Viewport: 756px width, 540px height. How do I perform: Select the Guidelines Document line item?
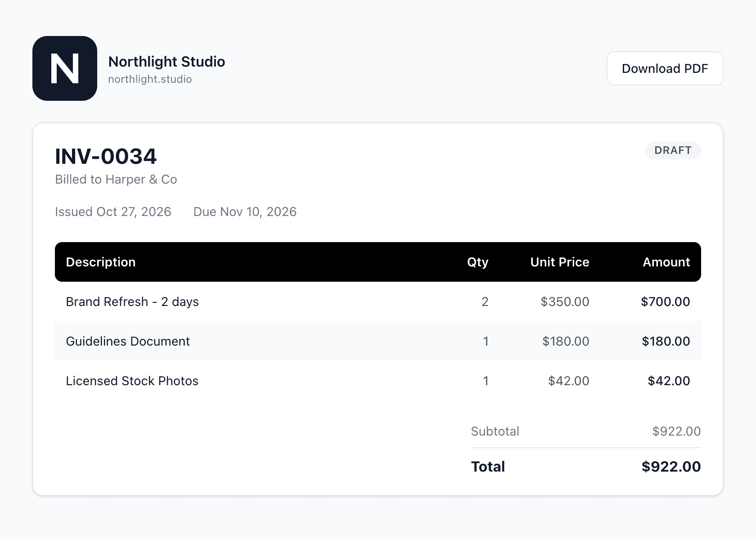tap(128, 342)
